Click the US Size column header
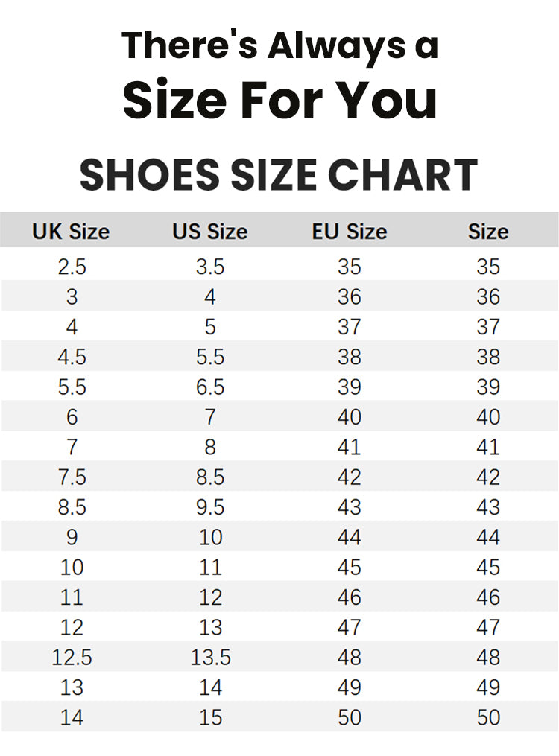This screenshot has width=559, height=756. (209, 232)
